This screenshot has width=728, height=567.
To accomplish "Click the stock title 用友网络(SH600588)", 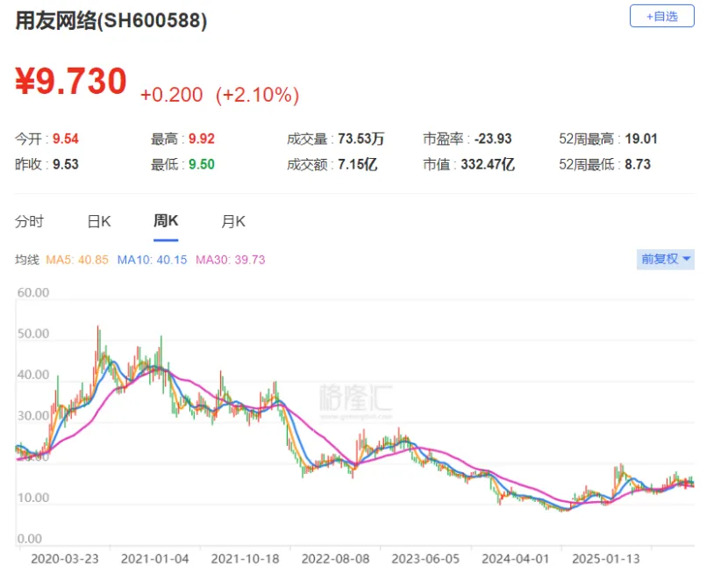I will pos(111,21).
